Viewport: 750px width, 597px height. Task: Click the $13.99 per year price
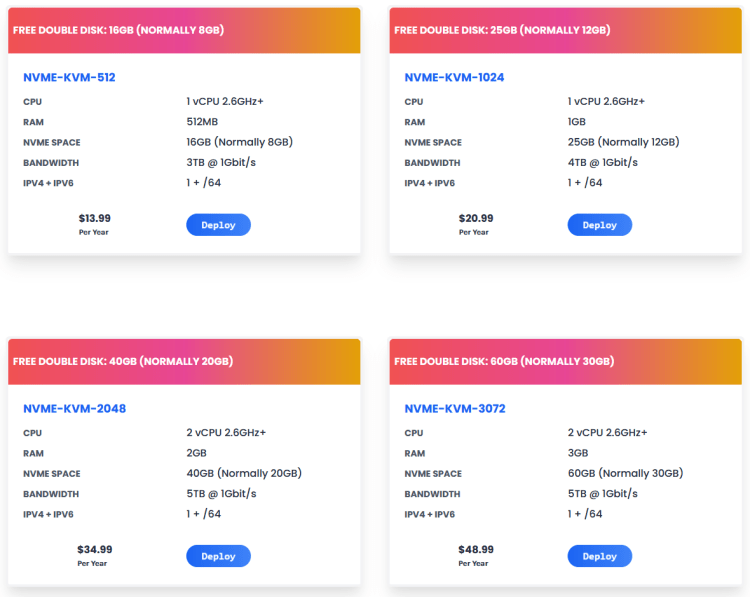[x=94, y=218]
